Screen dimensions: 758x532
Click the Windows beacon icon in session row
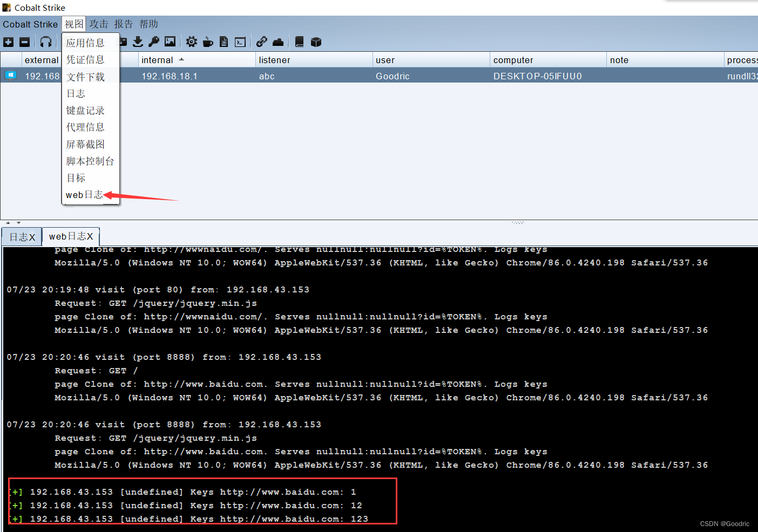tap(10, 75)
